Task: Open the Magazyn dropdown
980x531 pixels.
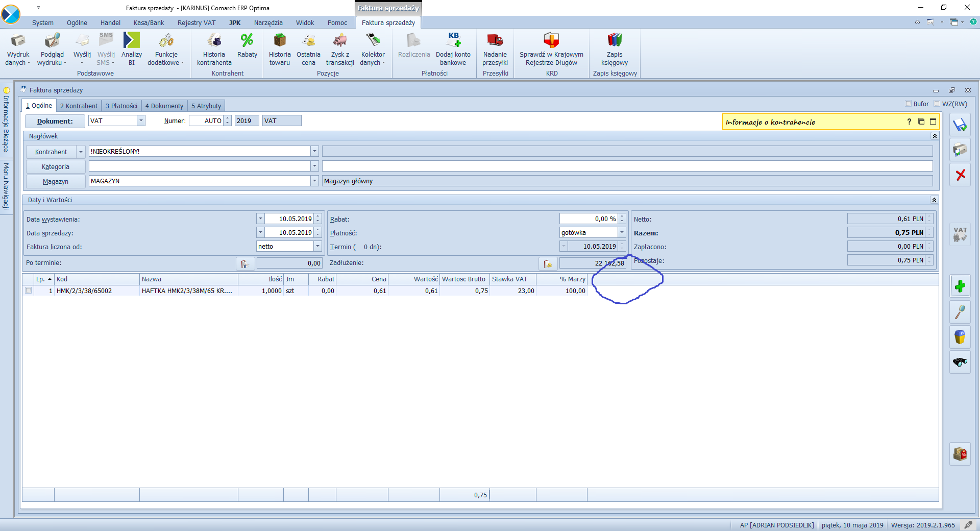Action: click(x=314, y=181)
